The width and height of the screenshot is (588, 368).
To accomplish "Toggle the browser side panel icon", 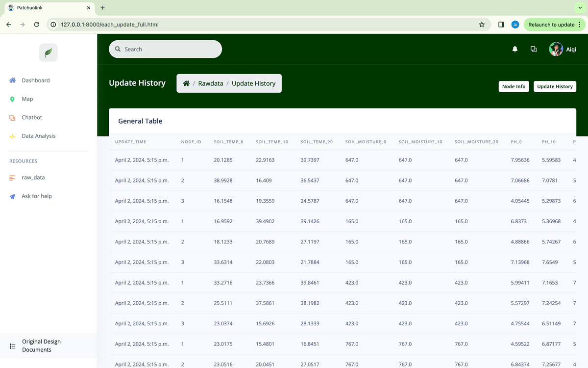I will point(501,25).
